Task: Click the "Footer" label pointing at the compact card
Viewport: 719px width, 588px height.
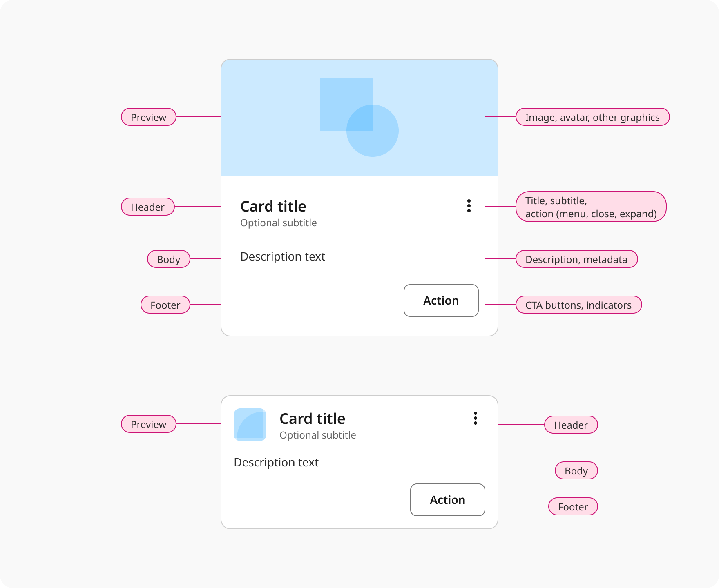Action: (573, 506)
